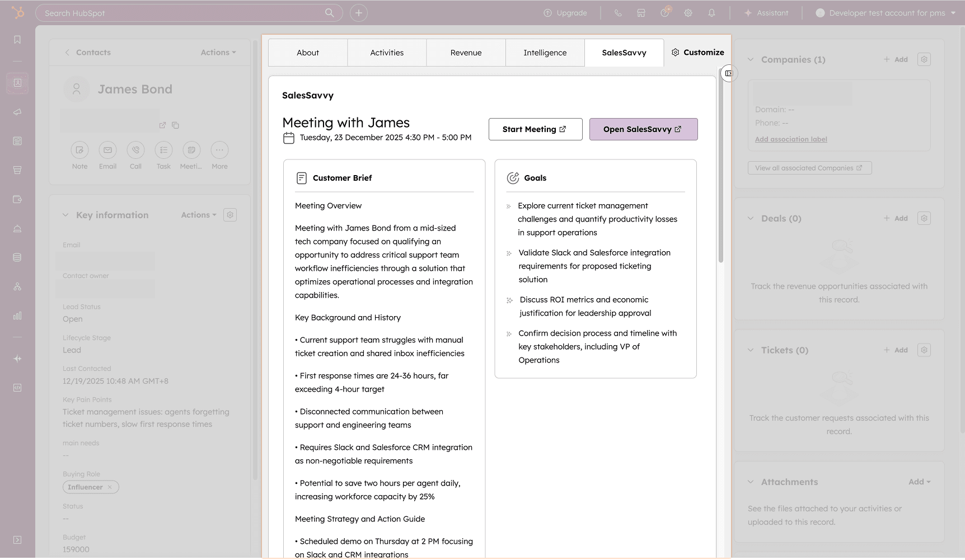
Task: Open the account menu dropdown
Action: [886, 13]
